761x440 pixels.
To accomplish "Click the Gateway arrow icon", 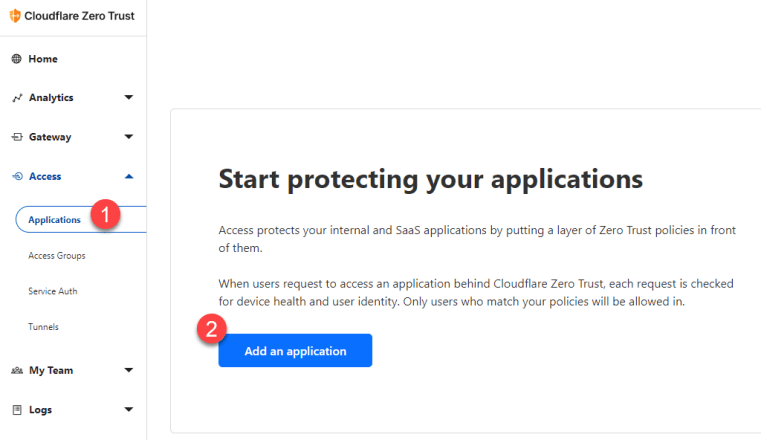I will 17,137.
